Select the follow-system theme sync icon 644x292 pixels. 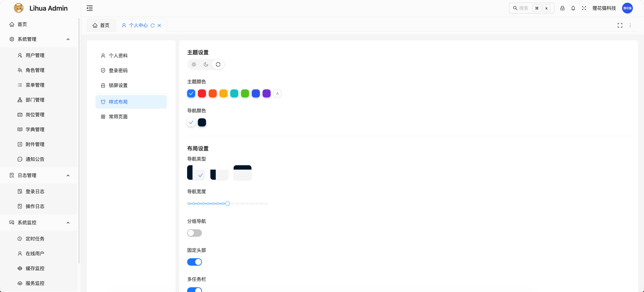218,64
